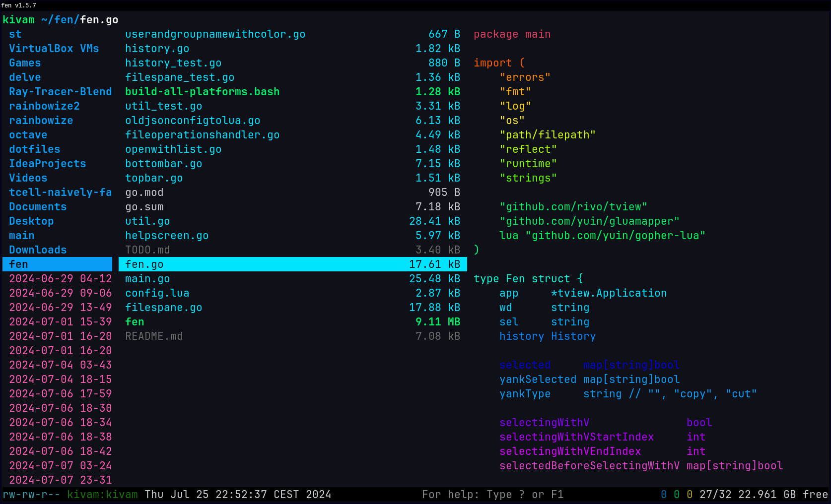Open the 'Ray-Tracer-Blend' folder
This screenshot has width=831, height=504.
tap(61, 92)
